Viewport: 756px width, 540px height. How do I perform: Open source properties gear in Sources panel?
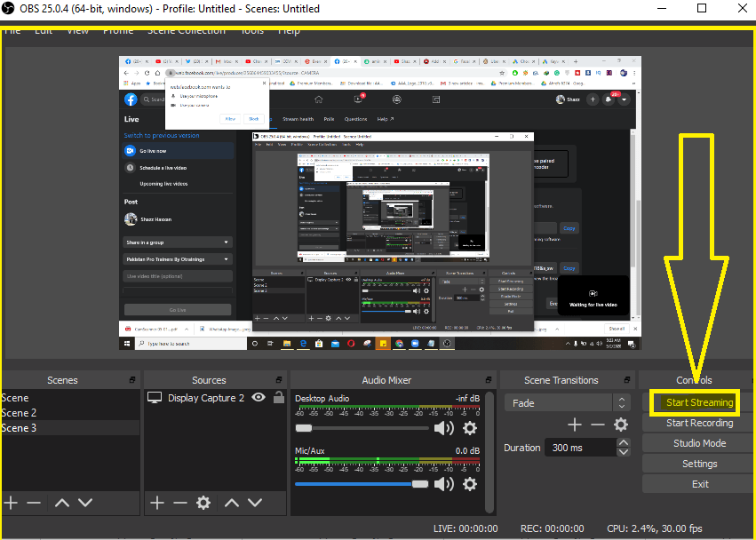pyautogui.click(x=203, y=503)
